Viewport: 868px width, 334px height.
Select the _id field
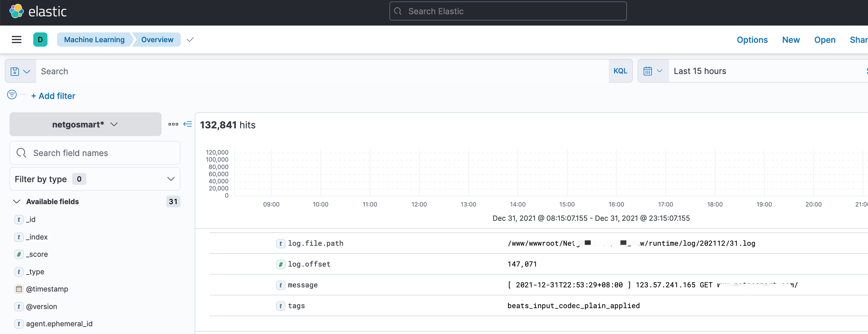[x=31, y=220]
